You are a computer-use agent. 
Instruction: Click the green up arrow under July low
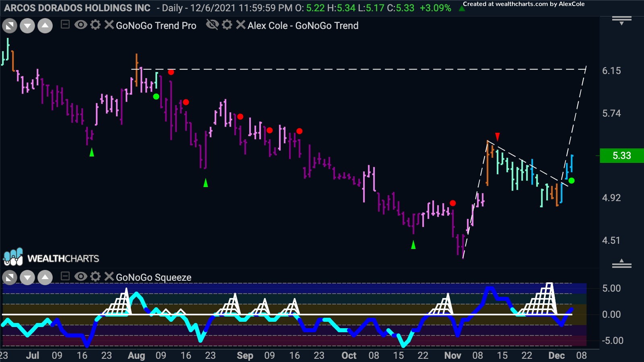(x=92, y=152)
